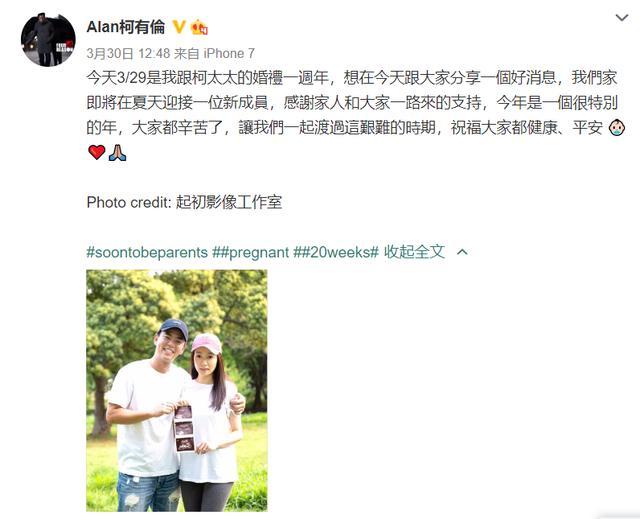Click the masked face emoji
The image size is (640, 519).
pyautogui.click(x=617, y=128)
